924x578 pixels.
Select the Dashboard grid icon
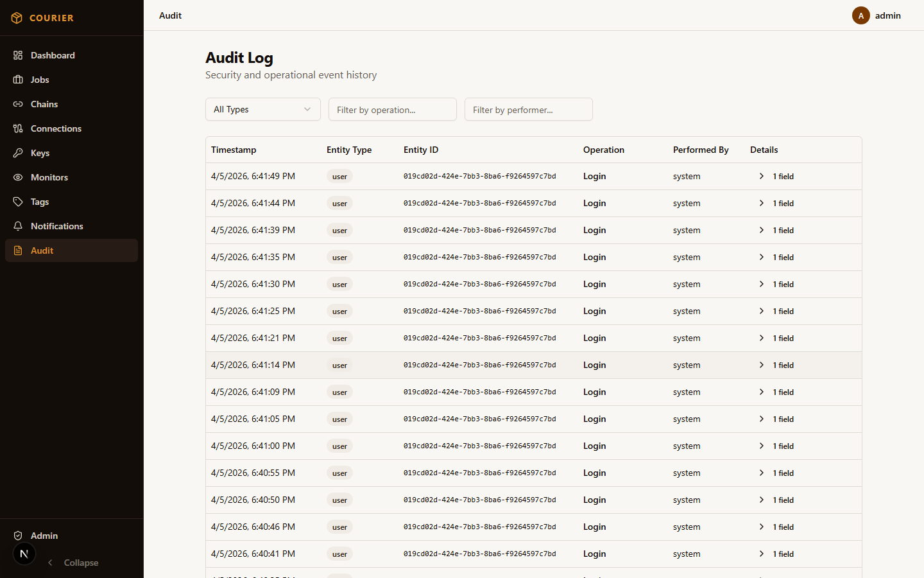(x=17, y=55)
